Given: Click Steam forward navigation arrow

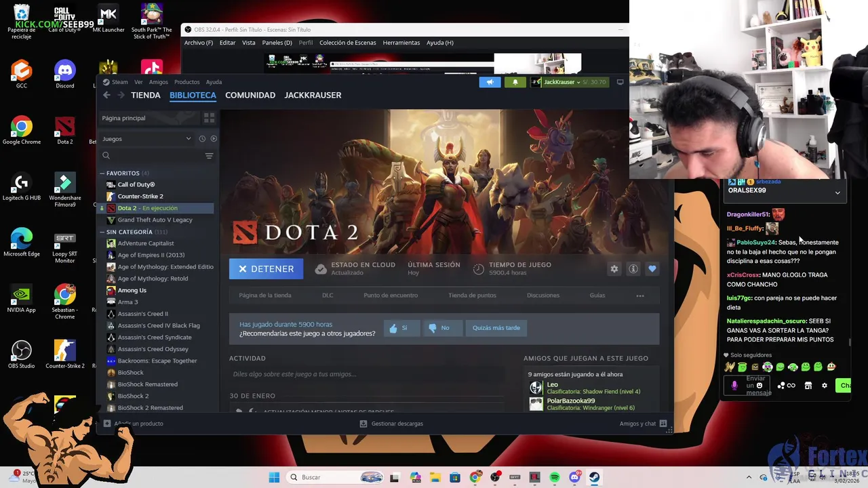Looking at the screenshot, I should 121,96.
